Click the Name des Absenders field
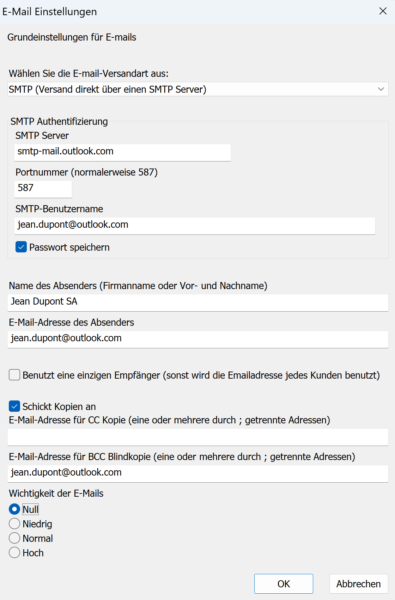 [x=198, y=302]
